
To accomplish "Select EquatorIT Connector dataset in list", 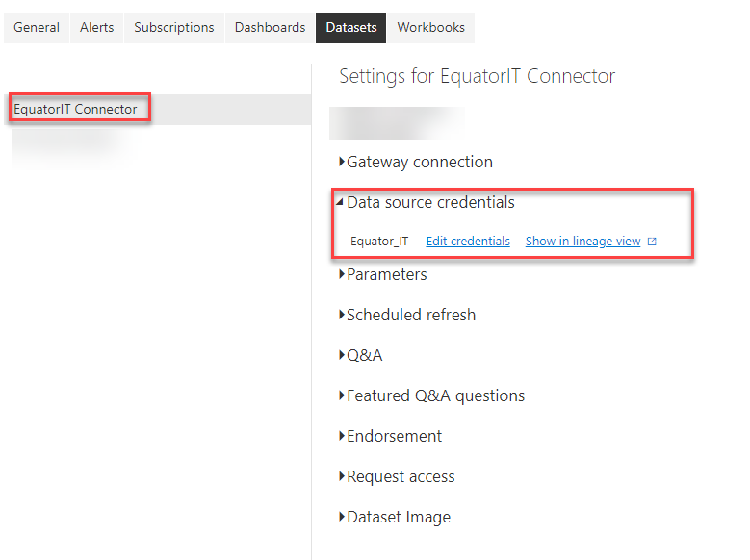I will (x=76, y=110).
